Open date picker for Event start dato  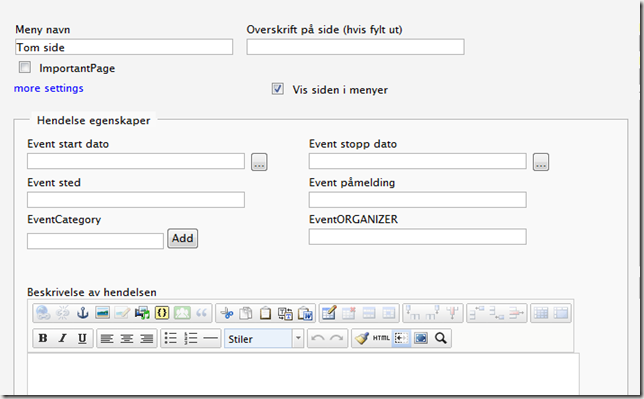(x=259, y=162)
